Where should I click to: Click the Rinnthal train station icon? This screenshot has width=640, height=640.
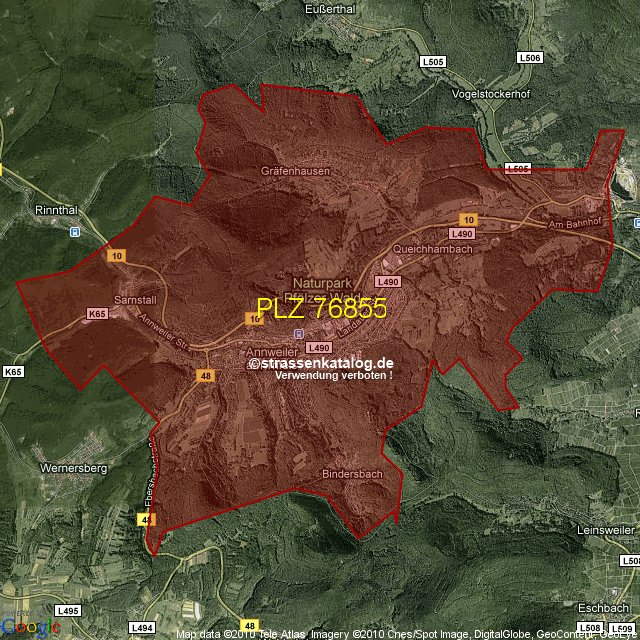(75, 231)
